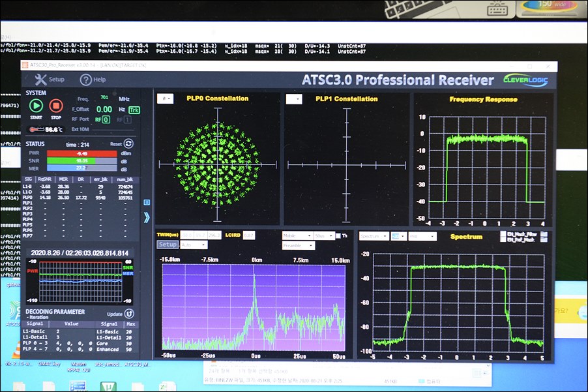This screenshot has width=588, height=392.
Task: Click the DR column header
Action: [81, 179]
